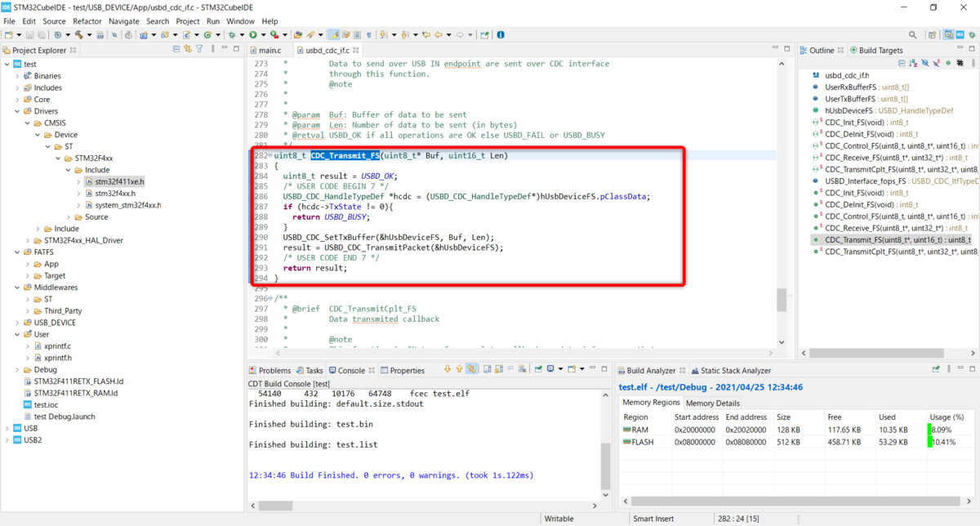Toggle Mark Occurrences highlighter icon
The image size is (980, 526).
point(333,35)
